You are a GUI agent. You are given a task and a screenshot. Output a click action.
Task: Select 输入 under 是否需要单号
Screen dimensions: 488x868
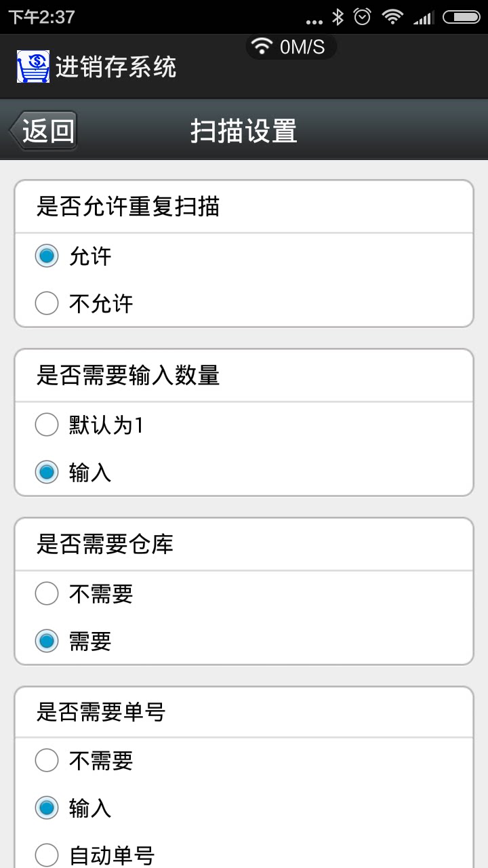(x=47, y=808)
